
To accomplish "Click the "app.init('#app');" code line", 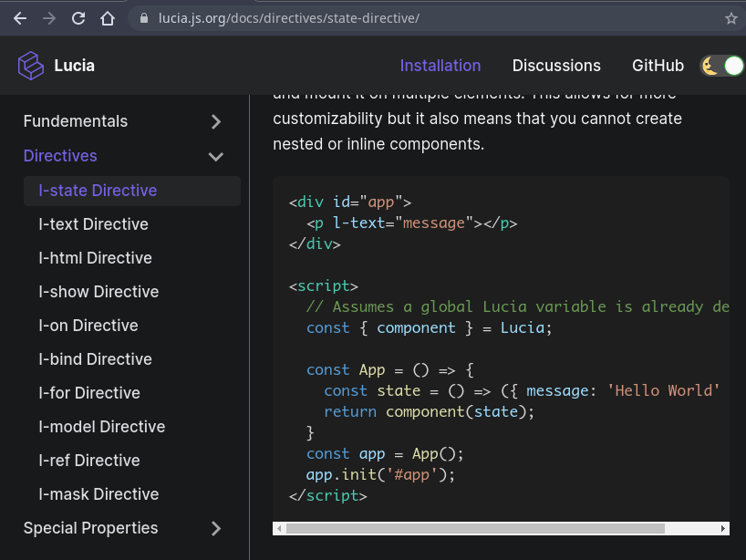I will pyautogui.click(x=380, y=475).
